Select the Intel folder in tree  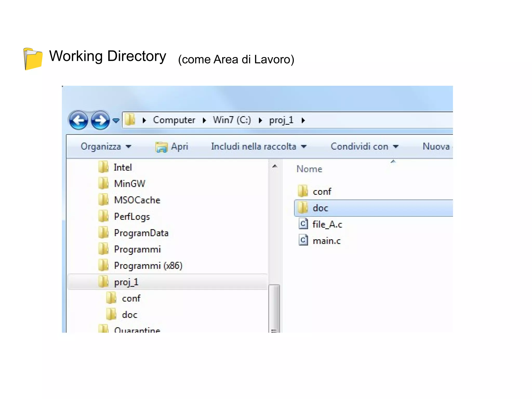click(123, 168)
